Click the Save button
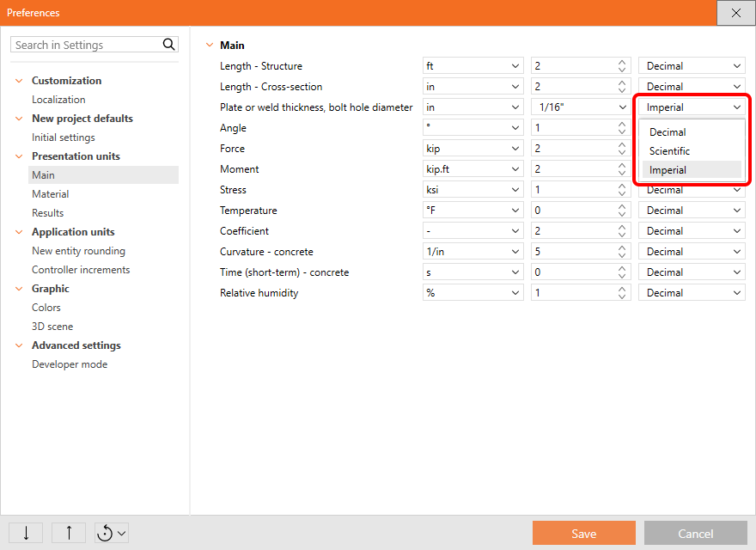Image resolution: width=756 pixels, height=550 pixels. (583, 533)
